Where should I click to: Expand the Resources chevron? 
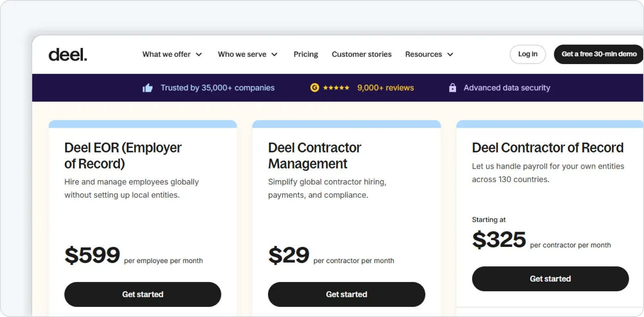click(x=450, y=54)
